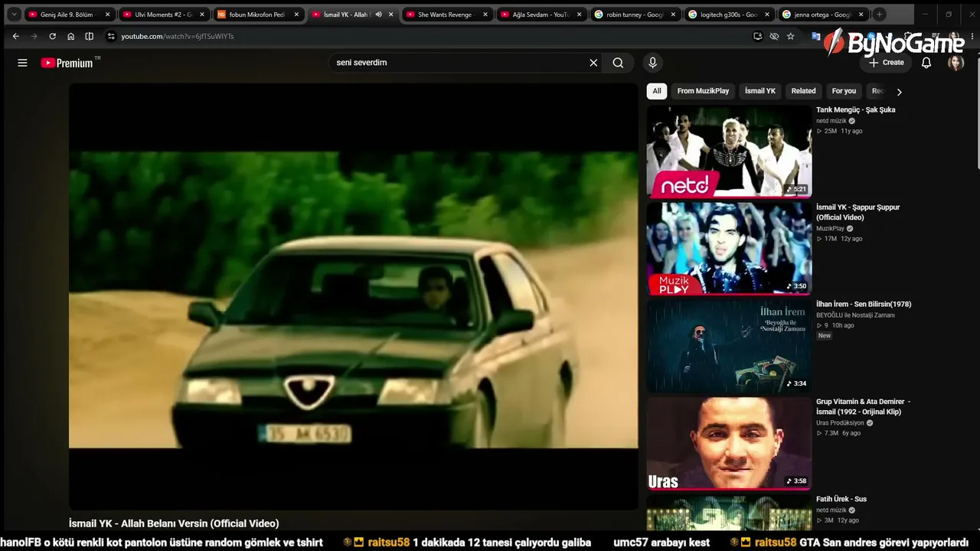This screenshot has height=551, width=980.
Task: Close the robin tunney Google tab
Action: click(674, 15)
